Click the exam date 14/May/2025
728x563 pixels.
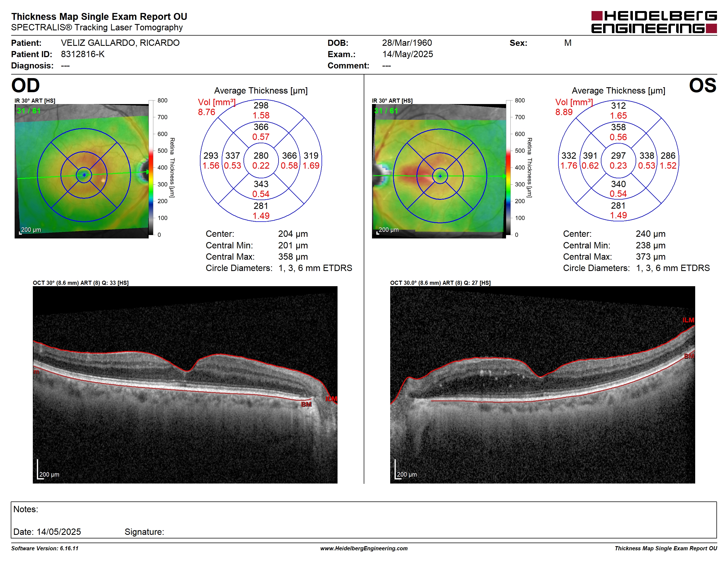(408, 54)
